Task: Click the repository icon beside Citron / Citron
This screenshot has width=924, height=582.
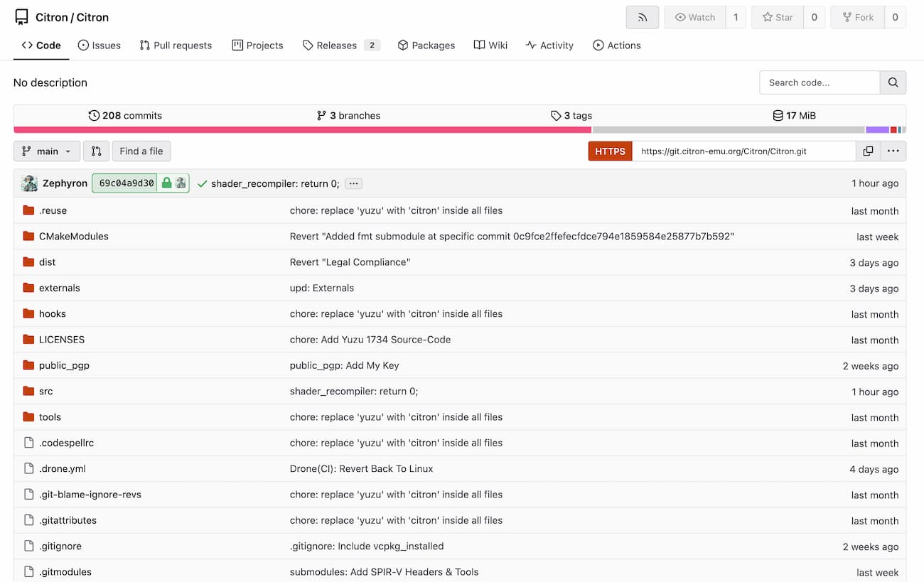Action: (21, 17)
